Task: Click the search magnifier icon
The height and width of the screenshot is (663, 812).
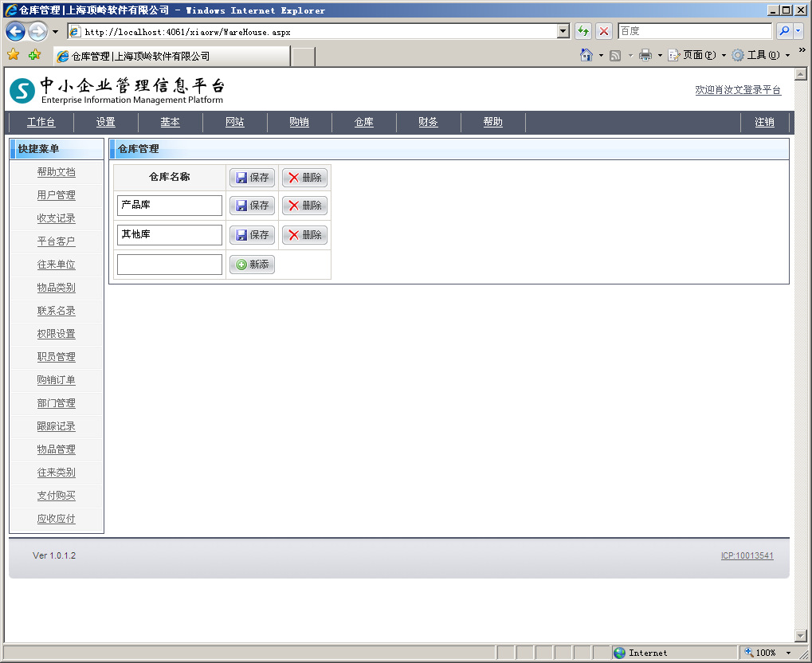Action: (784, 32)
